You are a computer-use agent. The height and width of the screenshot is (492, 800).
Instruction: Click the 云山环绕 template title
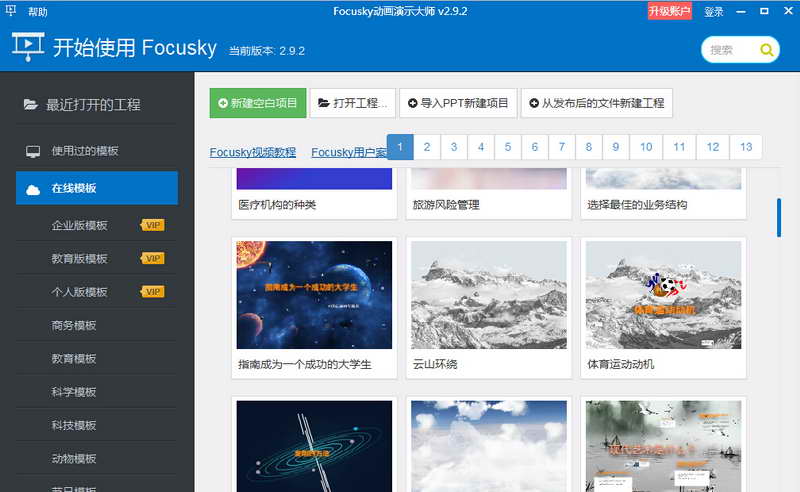[x=435, y=364]
